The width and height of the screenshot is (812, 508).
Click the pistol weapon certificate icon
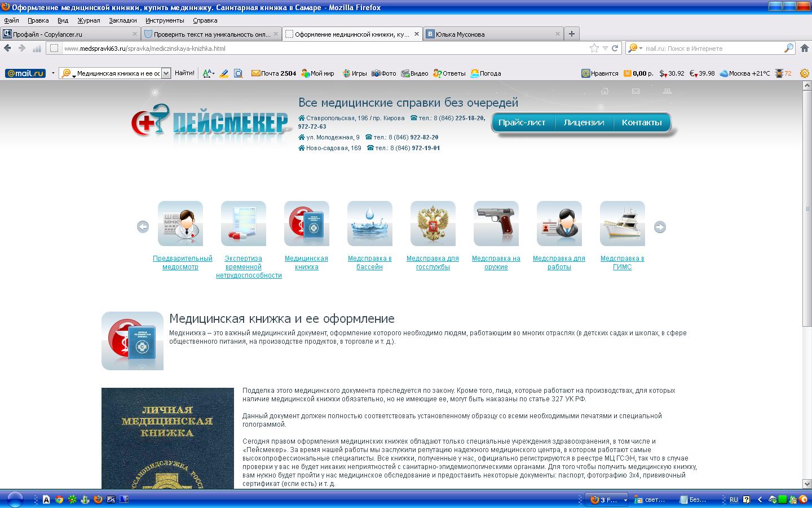[x=496, y=224]
